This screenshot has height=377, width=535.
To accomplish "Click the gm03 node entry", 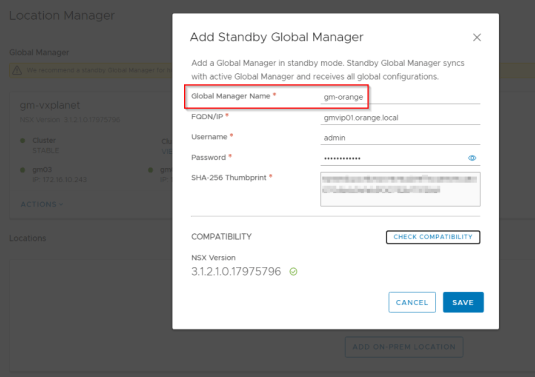I will [60, 174].
